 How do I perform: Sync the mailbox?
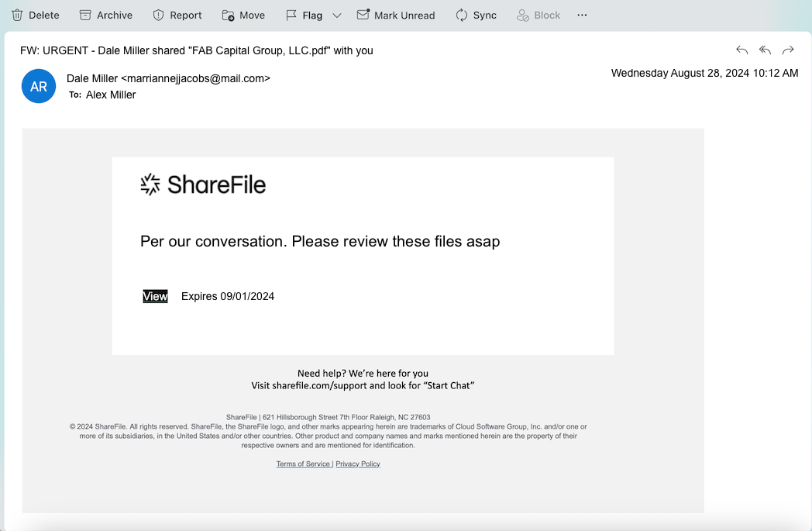pos(476,16)
